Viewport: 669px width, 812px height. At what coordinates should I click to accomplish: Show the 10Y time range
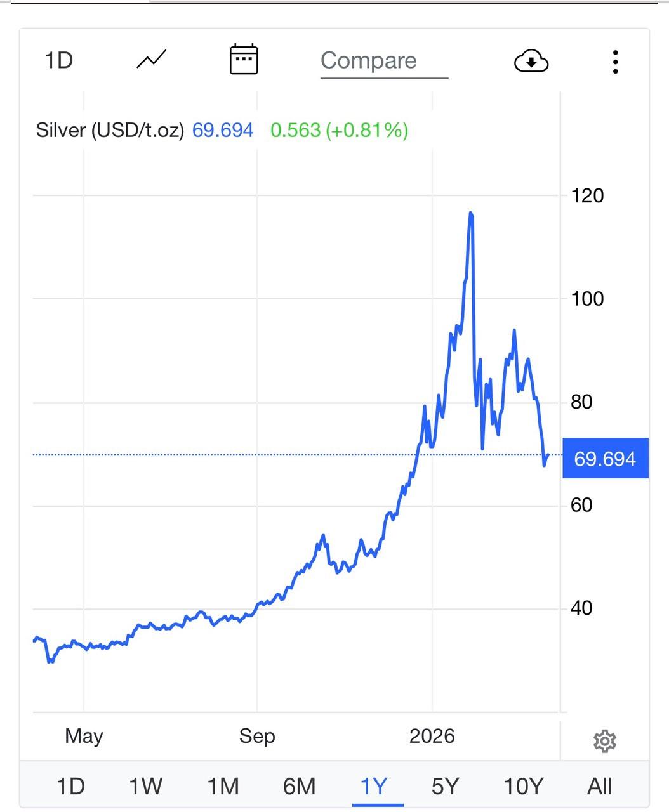pyautogui.click(x=524, y=787)
